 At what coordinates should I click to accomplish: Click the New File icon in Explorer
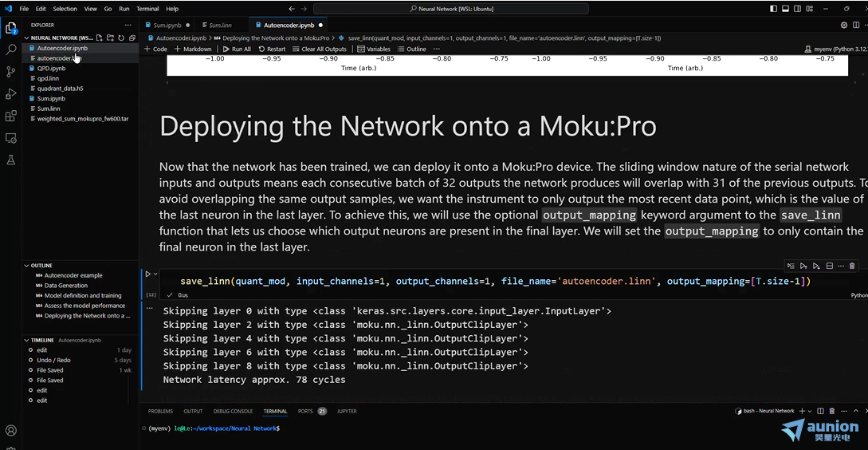[x=99, y=37]
